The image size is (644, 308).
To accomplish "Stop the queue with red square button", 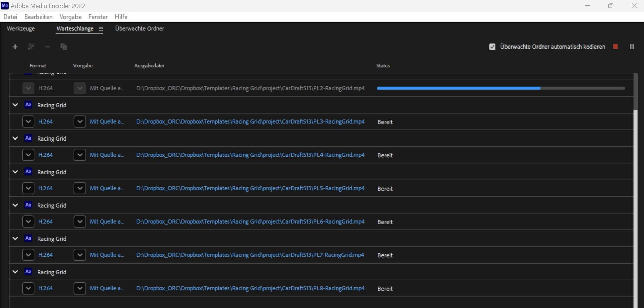I will pos(615,47).
